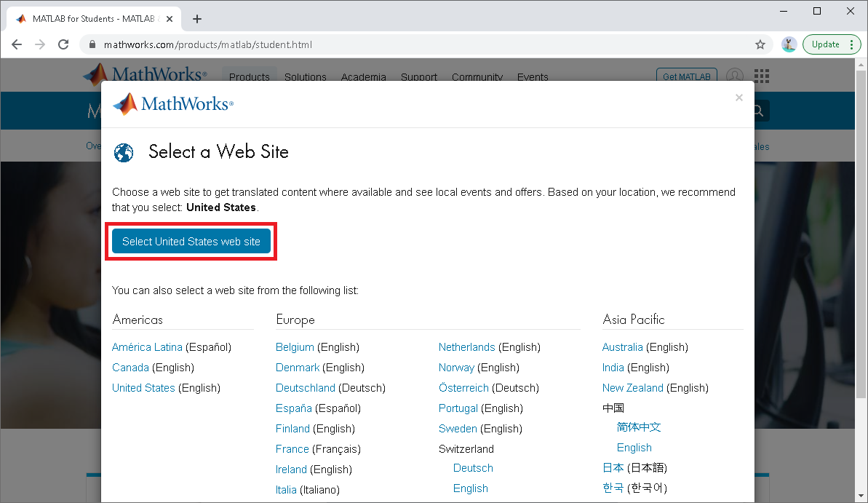
Task: Open the Chrome profile avatar
Action: [x=789, y=44]
